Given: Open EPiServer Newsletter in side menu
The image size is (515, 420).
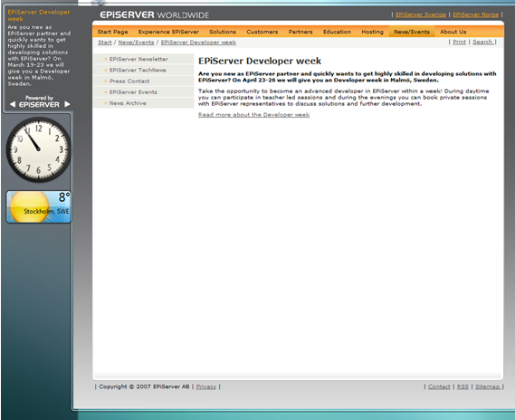Looking at the screenshot, I should coord(143,59).
